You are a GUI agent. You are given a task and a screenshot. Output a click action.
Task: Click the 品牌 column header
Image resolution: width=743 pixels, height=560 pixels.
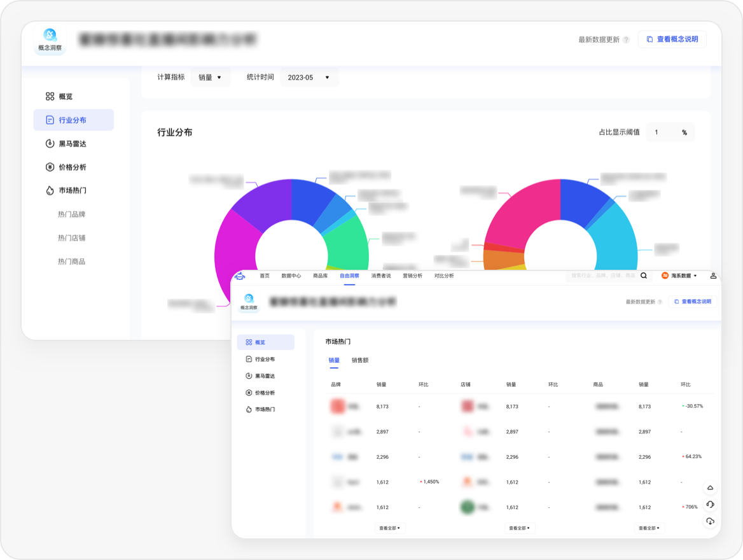pos(336,384)
